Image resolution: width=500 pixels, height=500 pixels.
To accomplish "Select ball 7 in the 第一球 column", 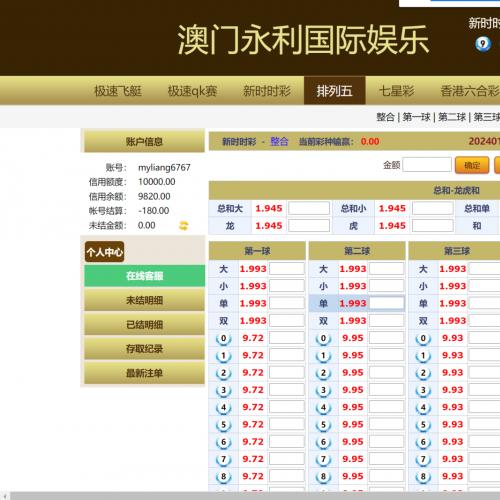I will 223,460.
